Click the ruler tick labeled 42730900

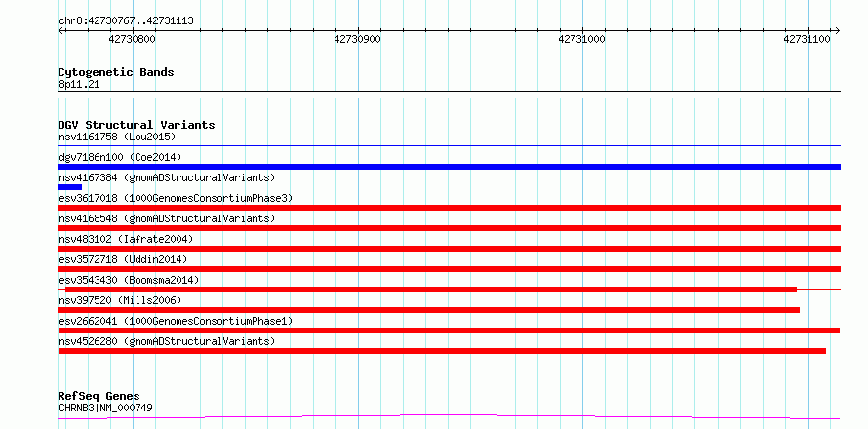[x=358, y=39]
